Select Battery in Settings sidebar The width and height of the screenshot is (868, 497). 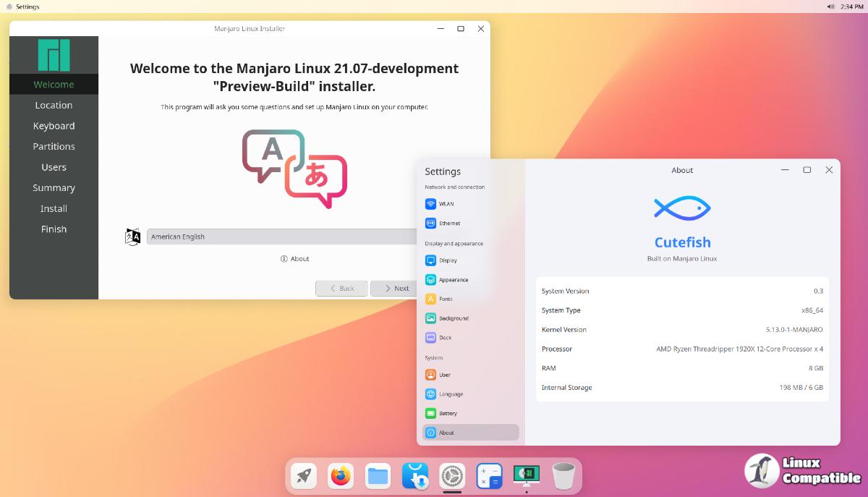tap(448, 414)
